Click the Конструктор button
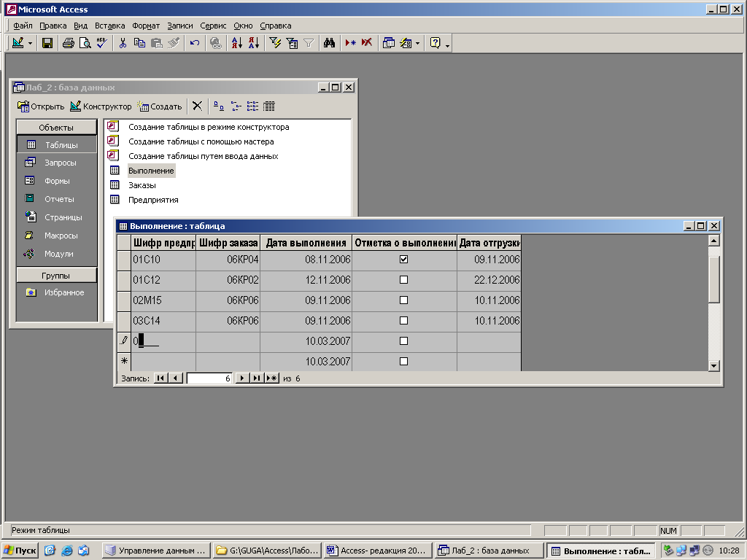Viewport: 747px width, 560px height. (x=101, y=106)
